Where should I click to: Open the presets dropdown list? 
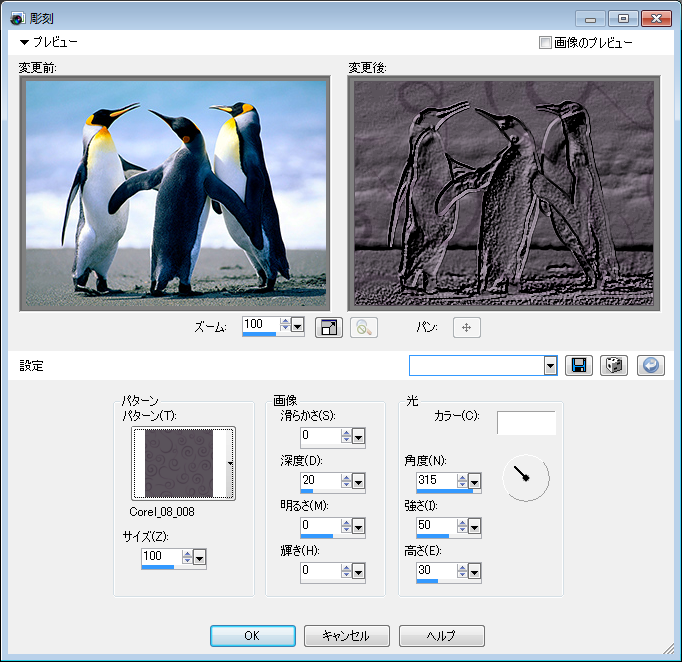tap(550, 366)
